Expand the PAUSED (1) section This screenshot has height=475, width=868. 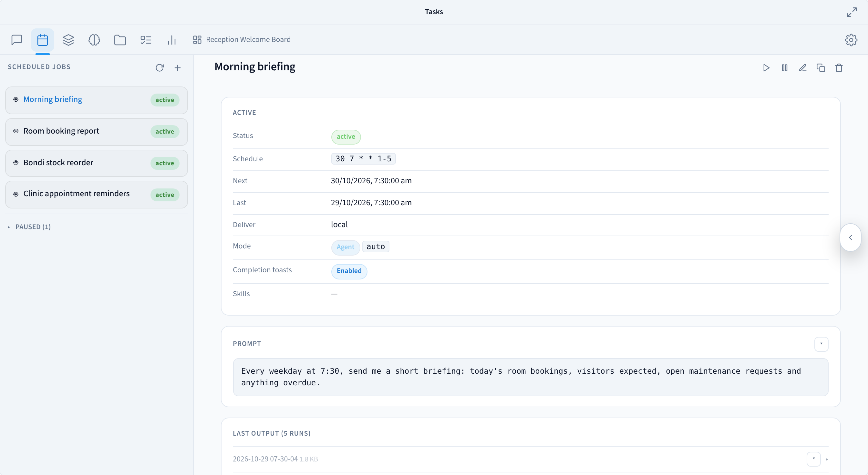pos(29,227)
